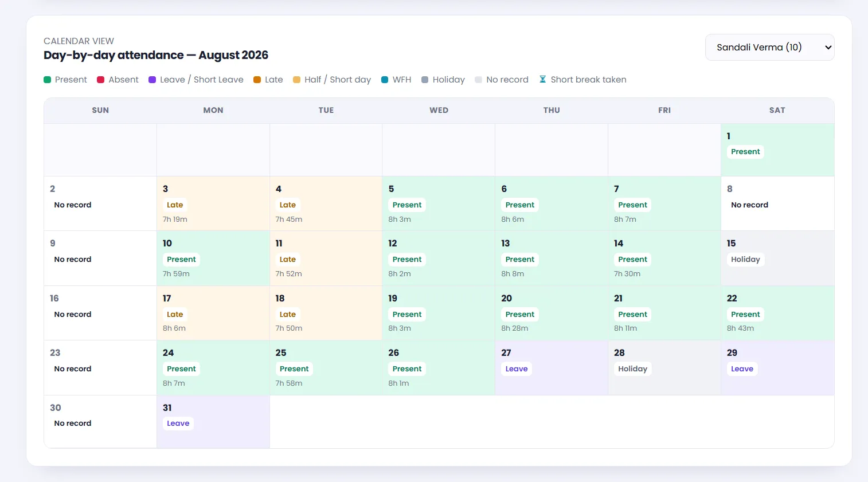The image size is (868, 482).
Task: Select the Leave badge on August 27
Action: pos(517,369)
